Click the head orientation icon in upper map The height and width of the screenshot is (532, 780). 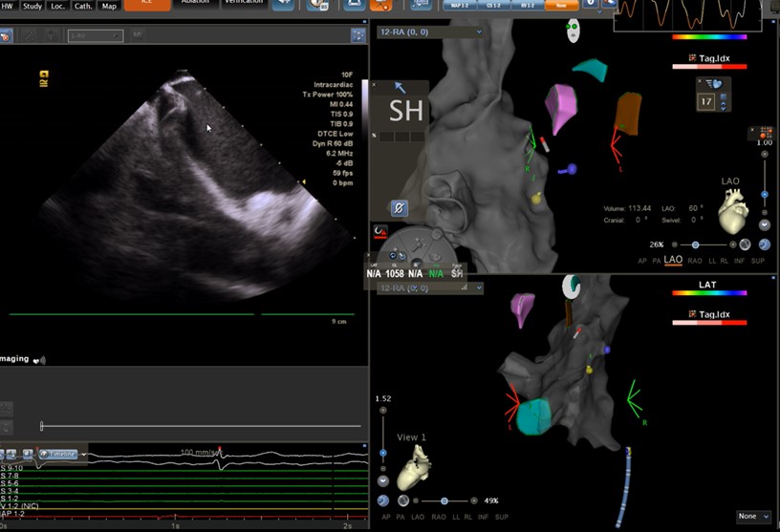click(x=574, y=31)
